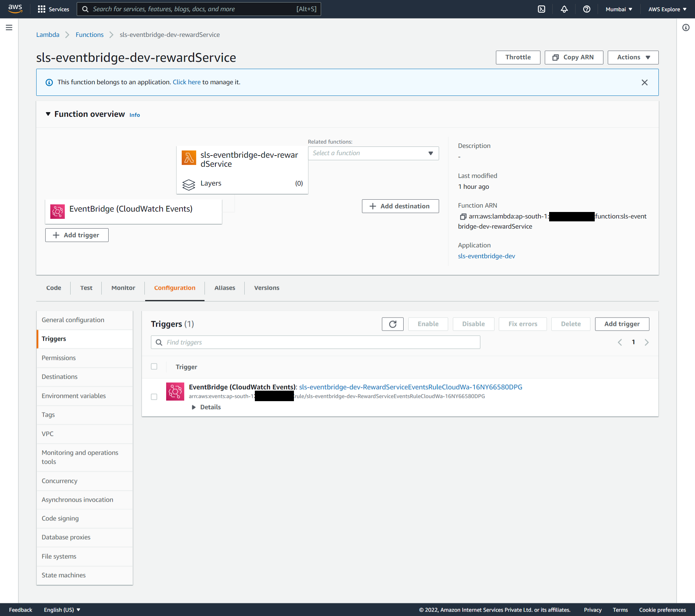
Task: Click the Function overview Info link
Action: point(135,115)
